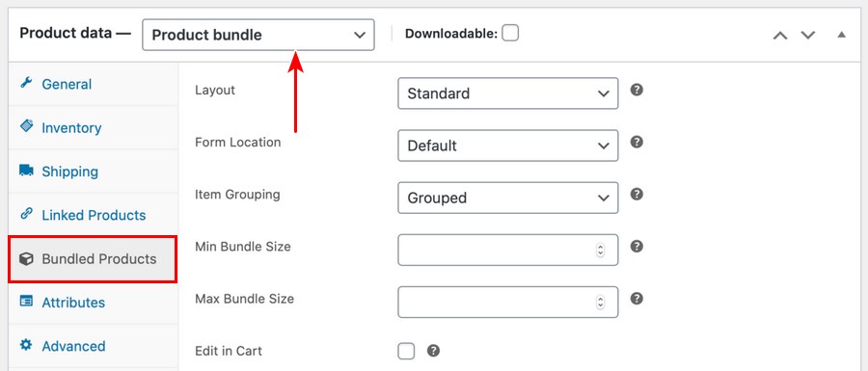Screen dimensions: 868x371
Task: Click the Max Bundle Size stepper arrows
Action: (x=600, y=302)
